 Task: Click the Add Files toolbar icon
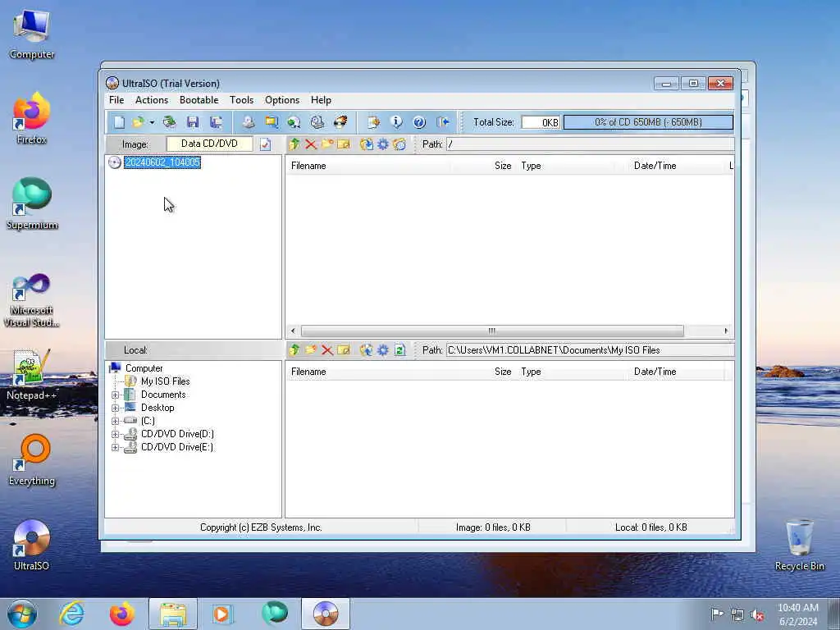click(373, 122)
